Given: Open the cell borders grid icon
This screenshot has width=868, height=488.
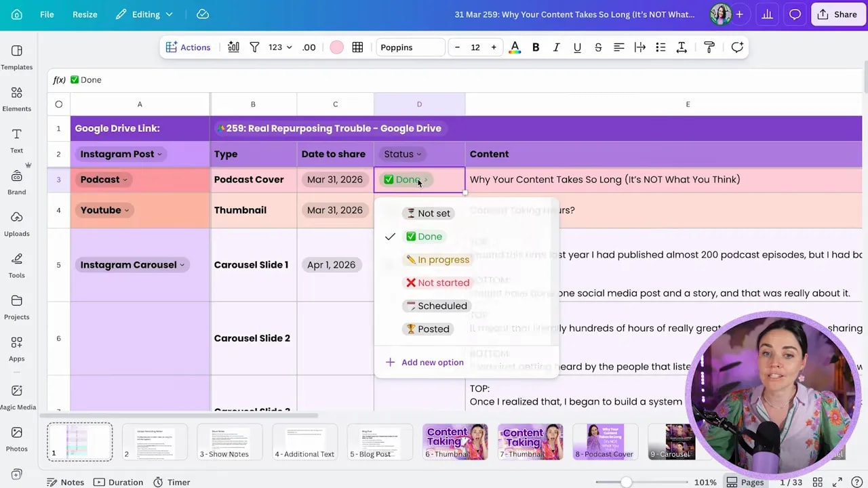Looking at the screenshot, I should pos(357,47).
